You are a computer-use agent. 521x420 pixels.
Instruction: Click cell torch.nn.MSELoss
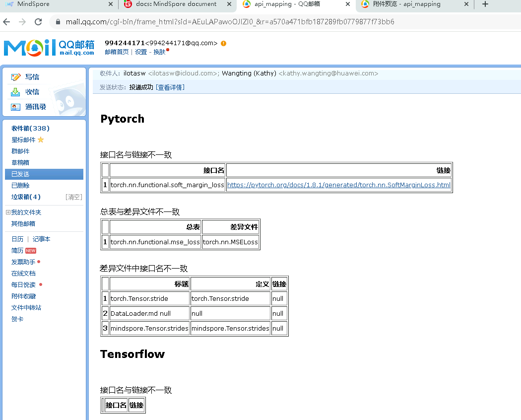[x=230, y=242]
